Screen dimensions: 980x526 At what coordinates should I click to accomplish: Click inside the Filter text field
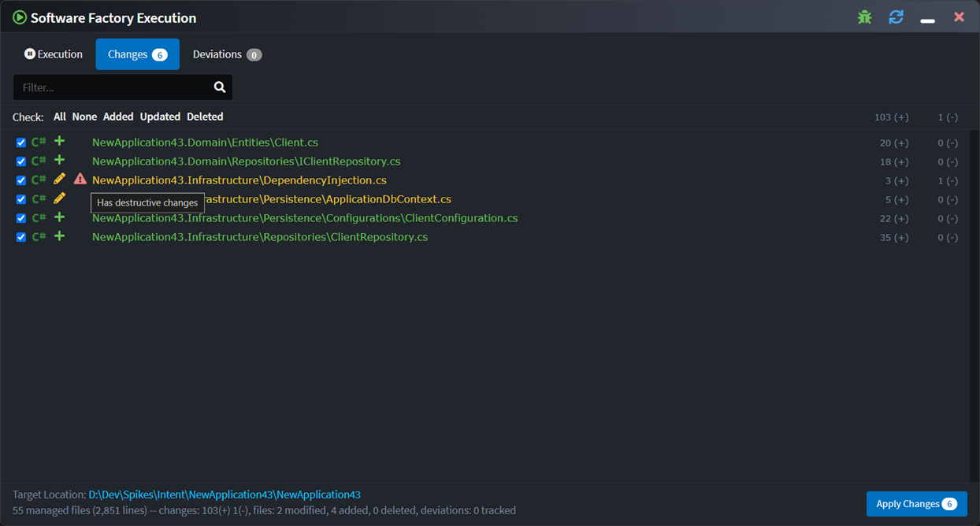click(x=110, y=87)
